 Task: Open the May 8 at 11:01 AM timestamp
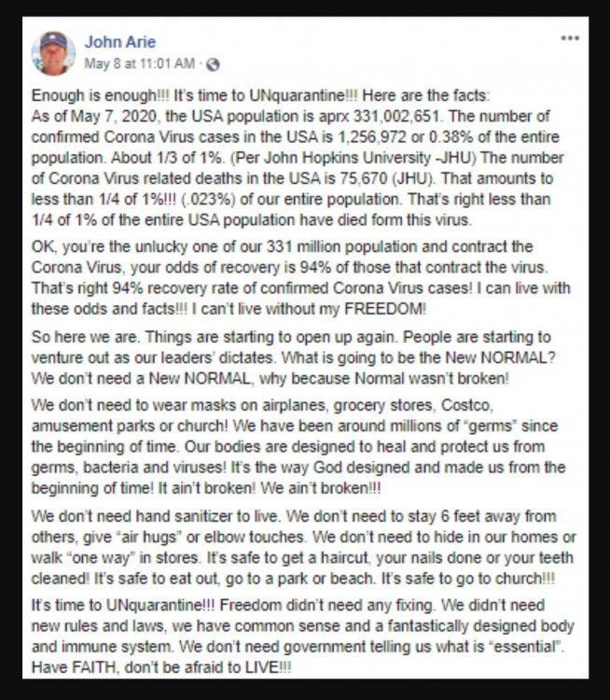[140, 64]
